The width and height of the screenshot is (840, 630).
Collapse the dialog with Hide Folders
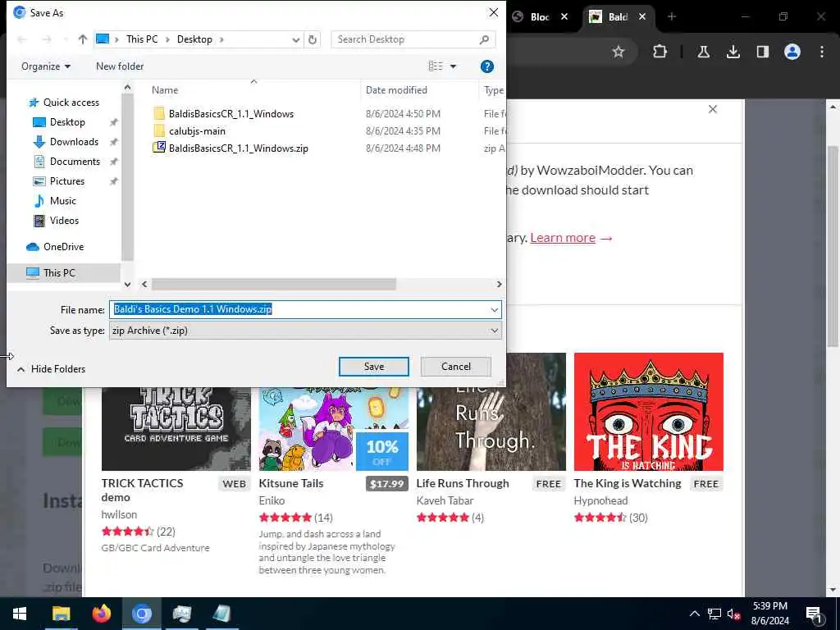pos(52,369)
